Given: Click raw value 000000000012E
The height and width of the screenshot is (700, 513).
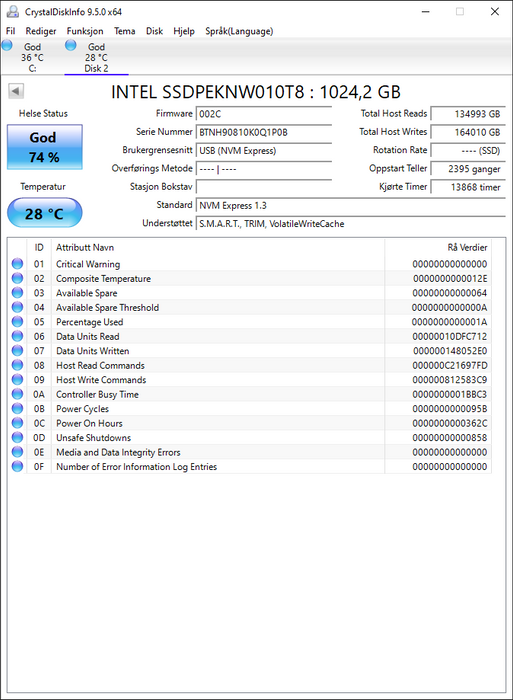Looking at the screenshot, I should tap(450, 279).
